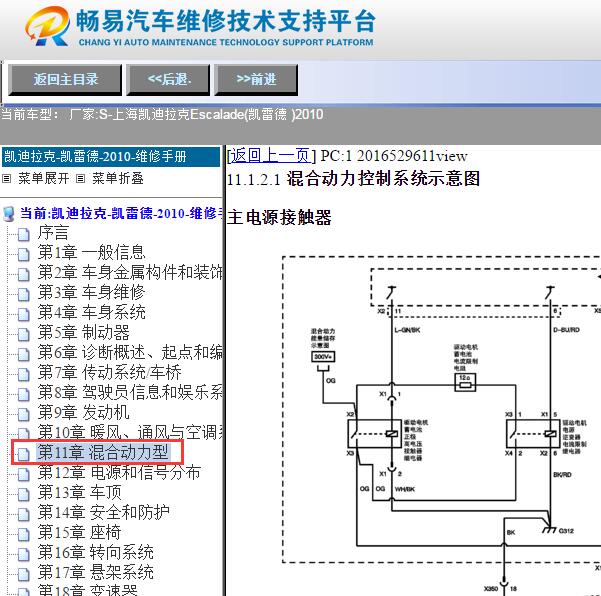Click the collapse icon beside 菜单折叠
This screenshot has width=601, height=596.
point(80,178)
